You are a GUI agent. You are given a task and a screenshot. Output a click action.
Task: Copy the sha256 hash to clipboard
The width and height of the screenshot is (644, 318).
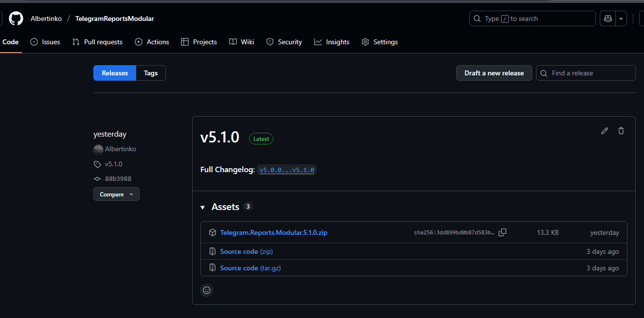pos(502,232)
